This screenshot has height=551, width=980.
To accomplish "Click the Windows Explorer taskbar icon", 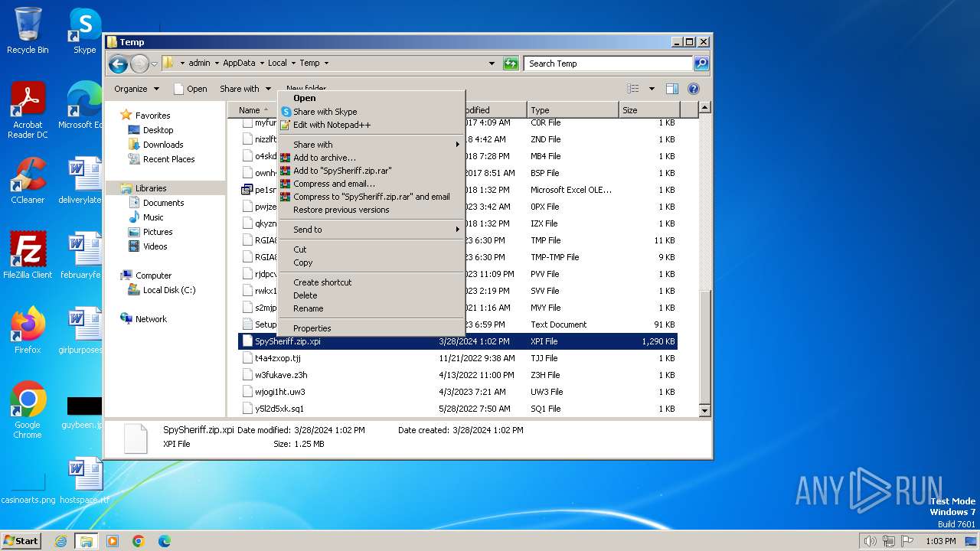I will pyautogui.click(x=86, y=541).
